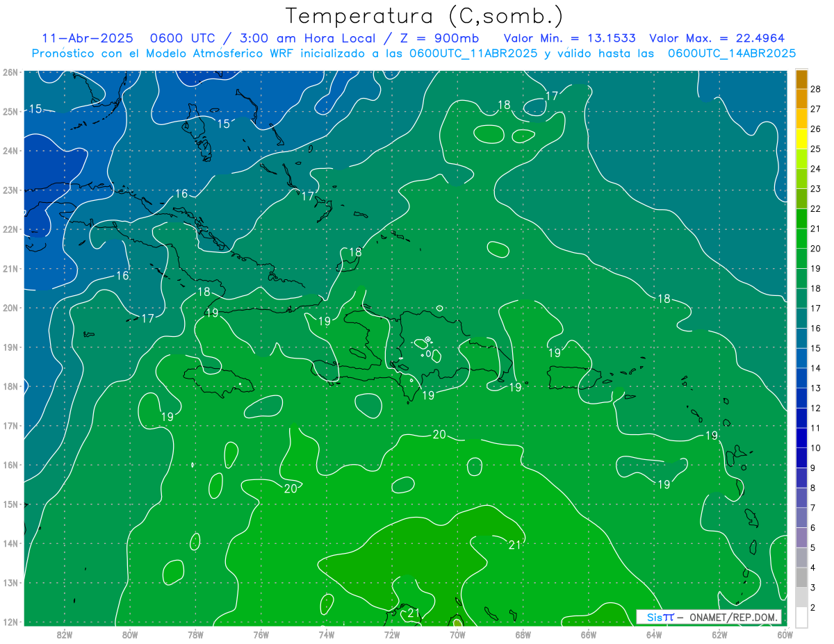Click the color scale label "12"
The width and height of the screenshot is (834, 644).
click(815, 408)
